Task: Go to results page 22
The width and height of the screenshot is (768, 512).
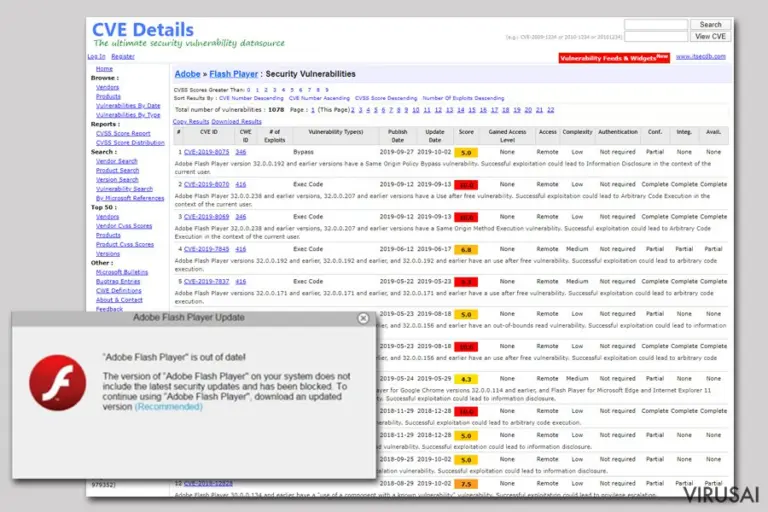Action: (x=551, y=110)
